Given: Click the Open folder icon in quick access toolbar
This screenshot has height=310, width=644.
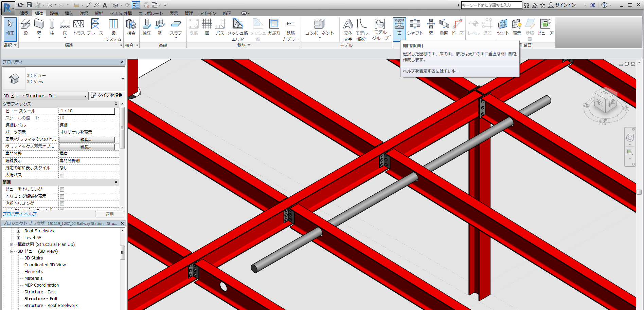Looking at the screenshot, I should tap(21, 5).
